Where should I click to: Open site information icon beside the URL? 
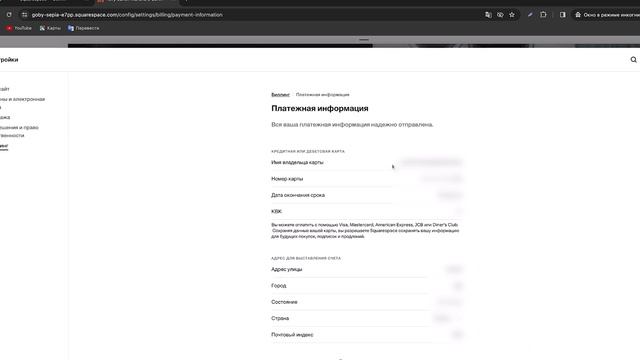coord(24,15)
